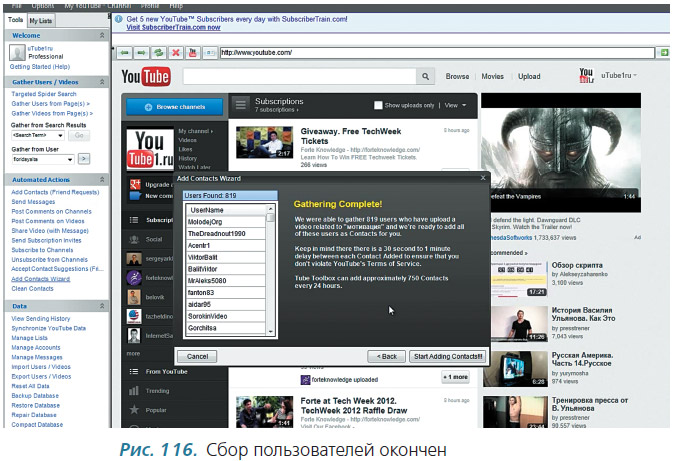
Task: Open the View dropdown in Subscriptions header
Action: pyautogui.click(x=456, y=105)
